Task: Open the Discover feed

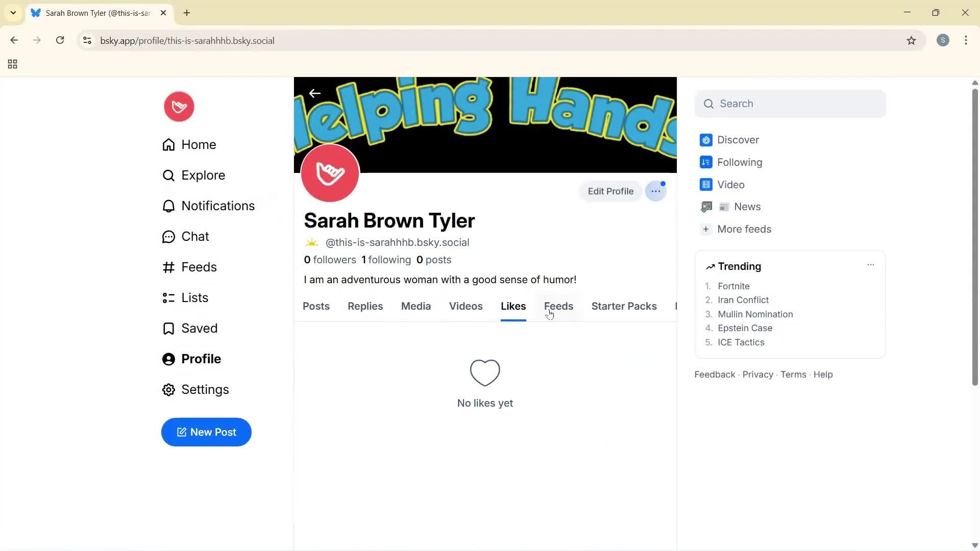Action: click(738, 140)
